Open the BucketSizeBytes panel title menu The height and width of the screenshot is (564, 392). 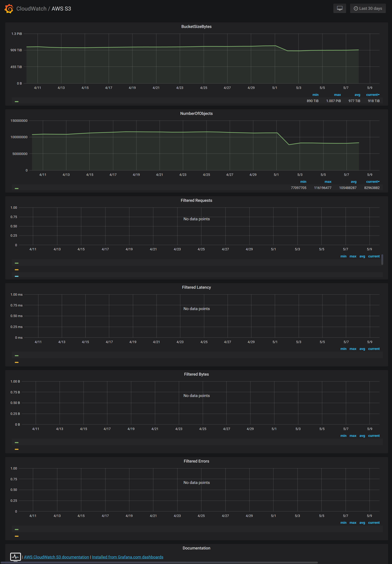click(196, 27)
